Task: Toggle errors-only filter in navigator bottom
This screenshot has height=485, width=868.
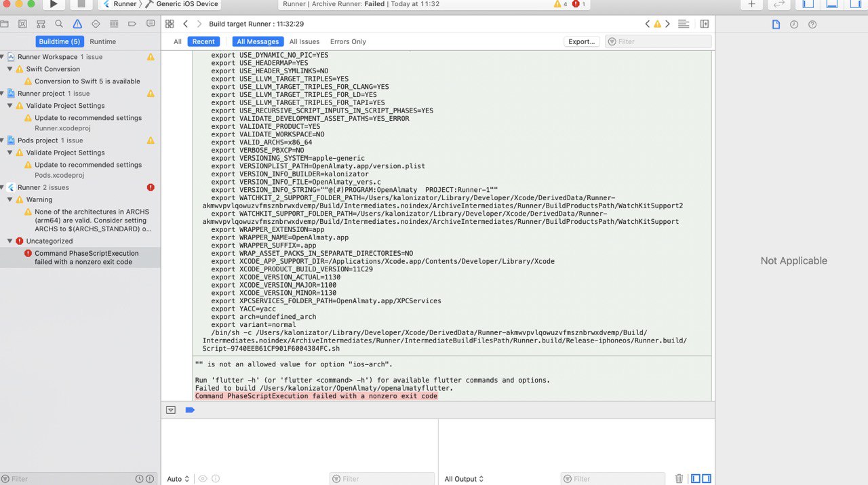Action: click(150, 479)
